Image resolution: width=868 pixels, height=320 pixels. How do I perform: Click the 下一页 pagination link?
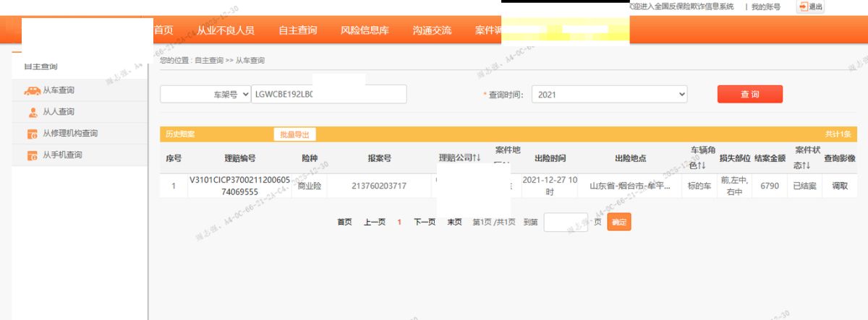point(425,222)
